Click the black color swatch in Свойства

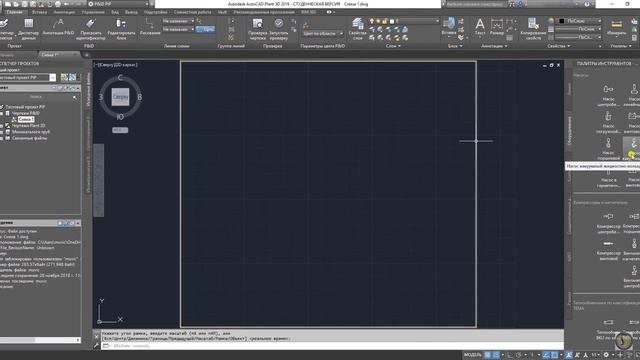pyautogui.click(x=562, y=21)
